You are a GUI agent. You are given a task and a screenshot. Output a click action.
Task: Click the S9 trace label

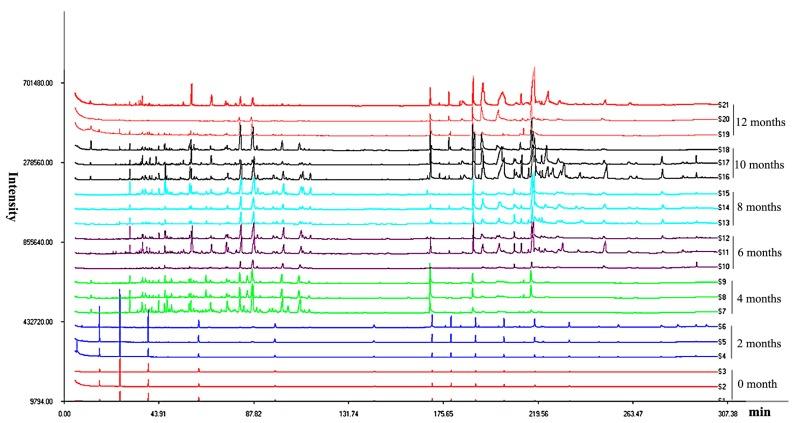(723, 282)
